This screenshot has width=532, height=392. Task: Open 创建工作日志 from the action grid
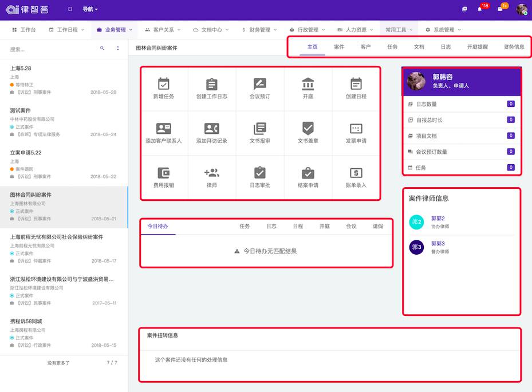[x=212, y=84]
